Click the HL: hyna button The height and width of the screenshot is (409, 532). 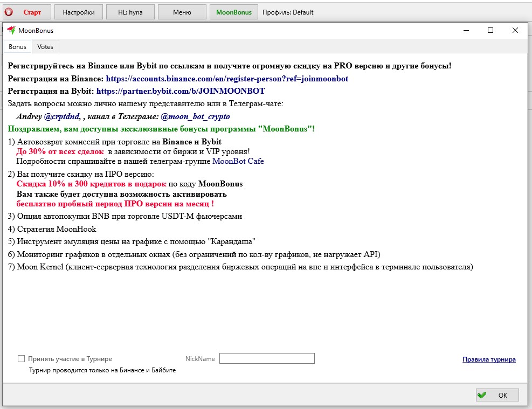130,12
